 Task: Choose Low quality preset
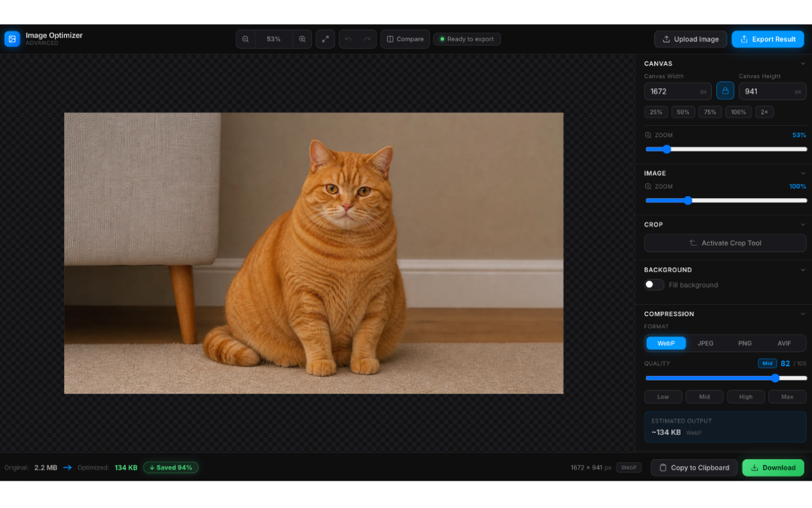click(663, 396)
